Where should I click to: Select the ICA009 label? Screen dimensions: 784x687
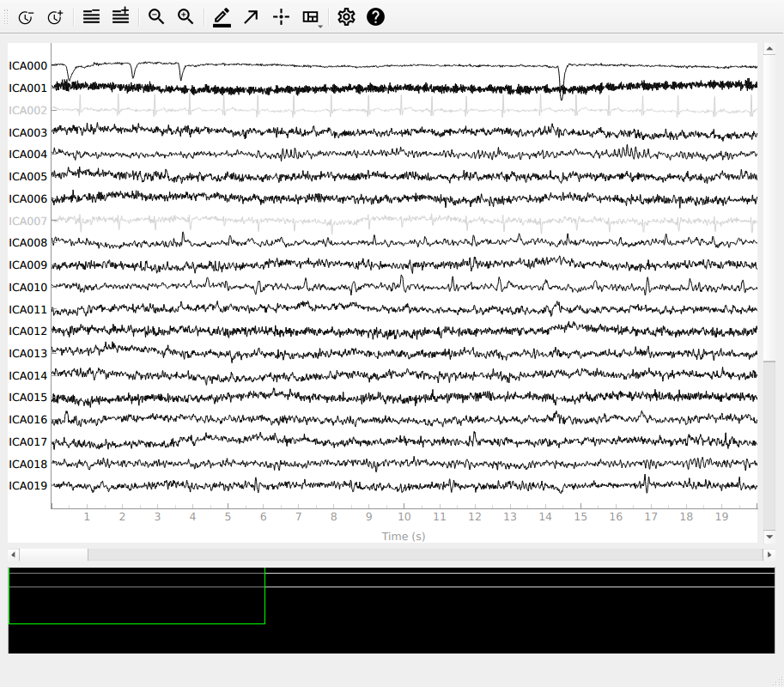click(28, 265)
